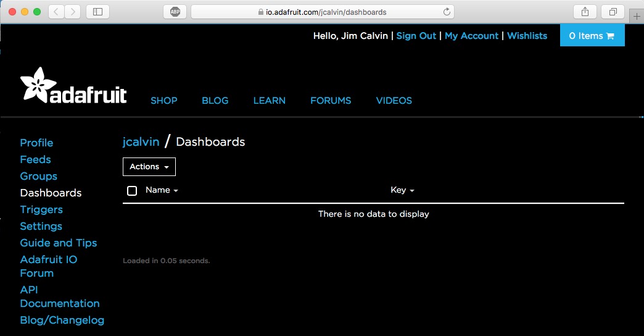This screenshot has height=336, width=644.
Task: Open the Adafruit IO Forum link
Action: point(49,266)
